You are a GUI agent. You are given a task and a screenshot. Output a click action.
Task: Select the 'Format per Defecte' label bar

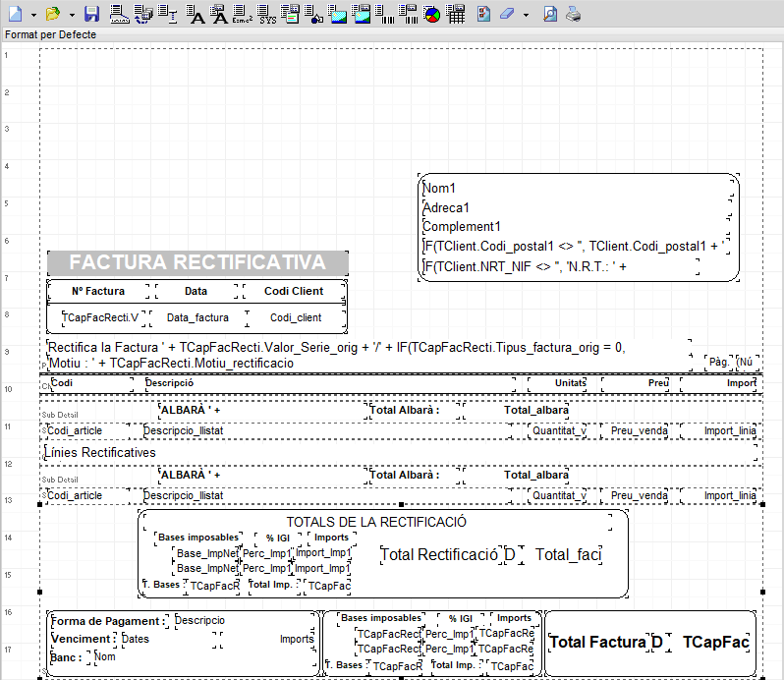tap(392, 34)
